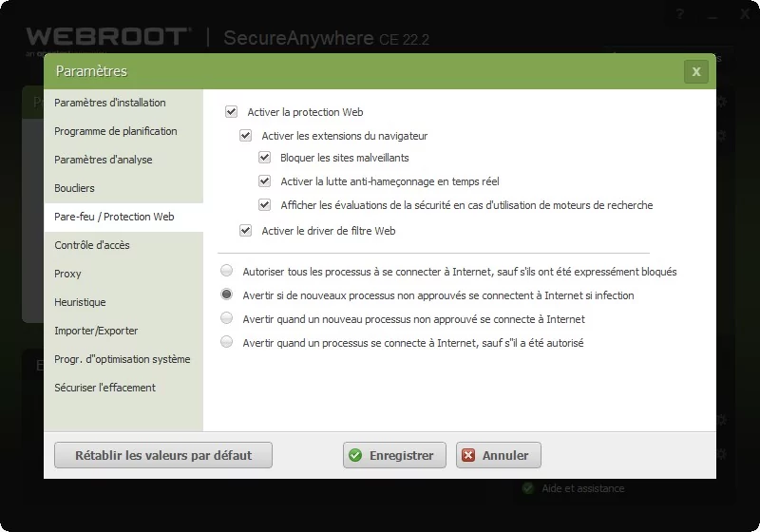Go to Contrôle d'accès section
Screen dimensions: 760x532
tap(123, 245)
